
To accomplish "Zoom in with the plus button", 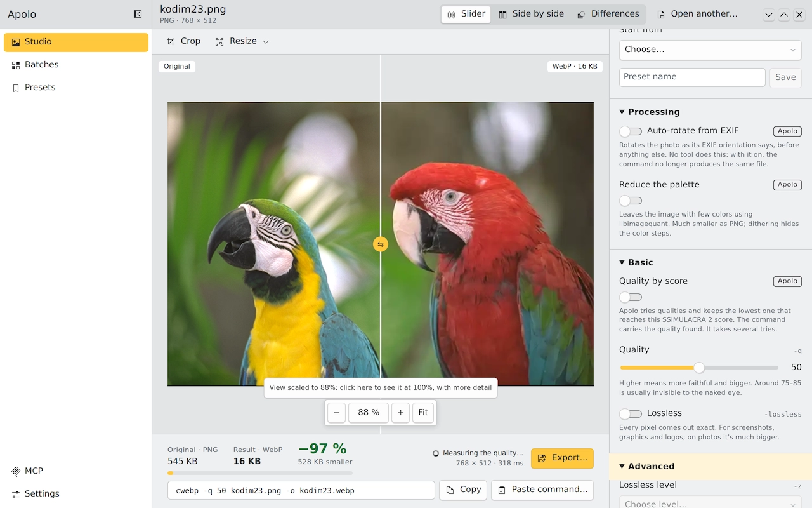I will coord(400,413).
